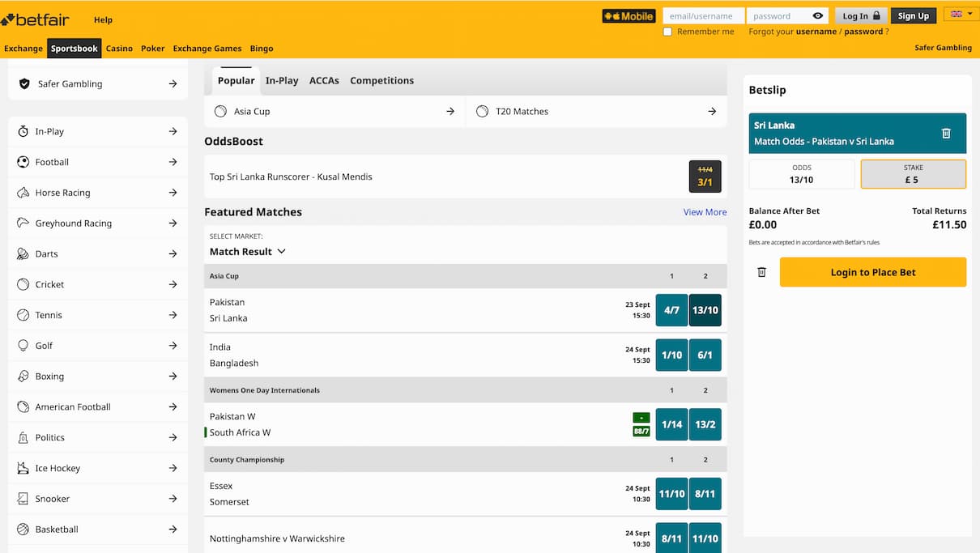Deselect Sri Lanka 13/10 odds
Image resolution: width=980 pixels, height=553 pixels.
[x=705, y=310]
